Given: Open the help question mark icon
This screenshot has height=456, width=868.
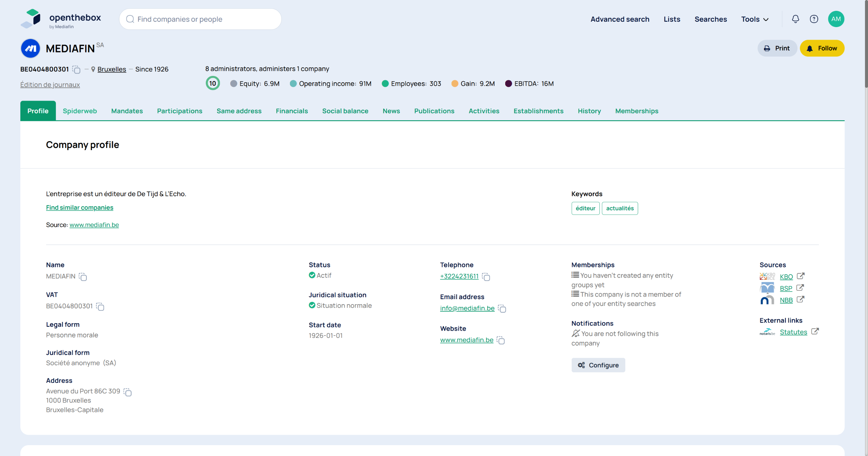Looking at the screenshot, I should coord(814,19).
